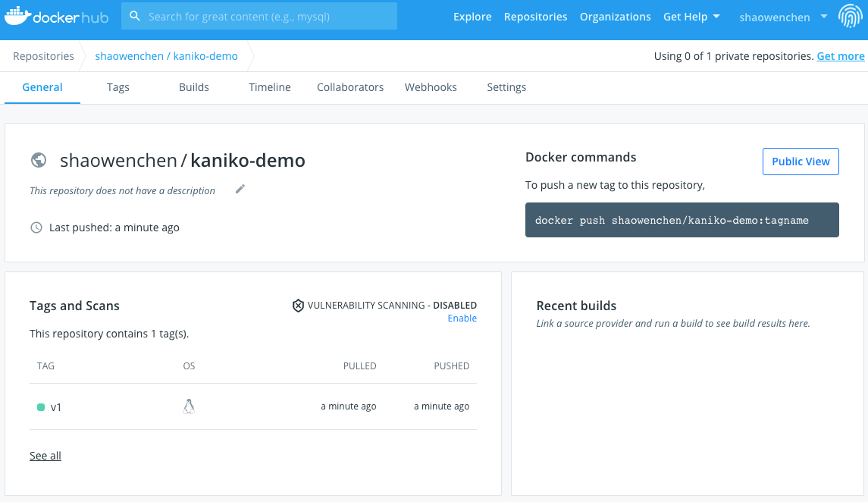Expand the Get Help dropdown arrow

point(716,17)
